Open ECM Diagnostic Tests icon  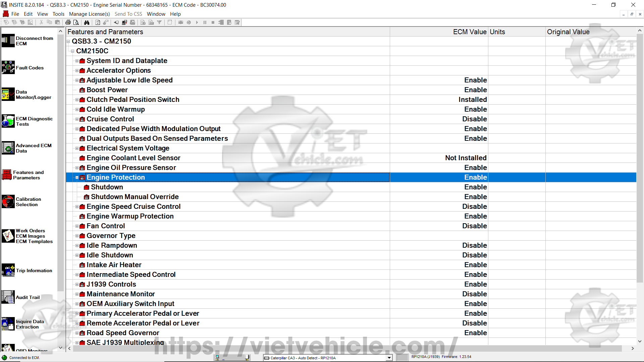click(8, 121)
